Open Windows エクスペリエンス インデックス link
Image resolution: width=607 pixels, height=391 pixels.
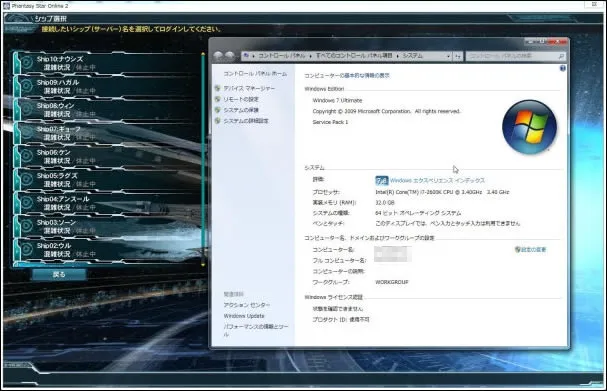[x=437, y=180]
